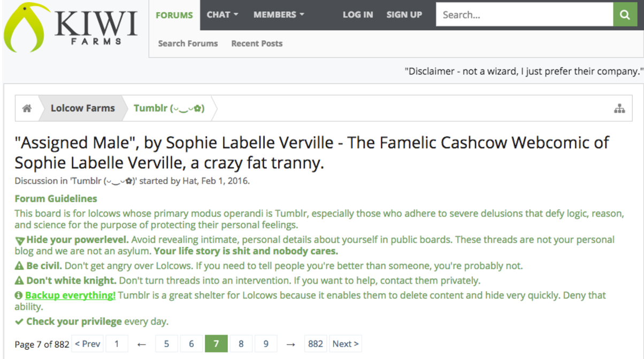Jump to last page 882
Image resolution: width=644 pixels, height=359 pixels.
[x=316, y=344]
